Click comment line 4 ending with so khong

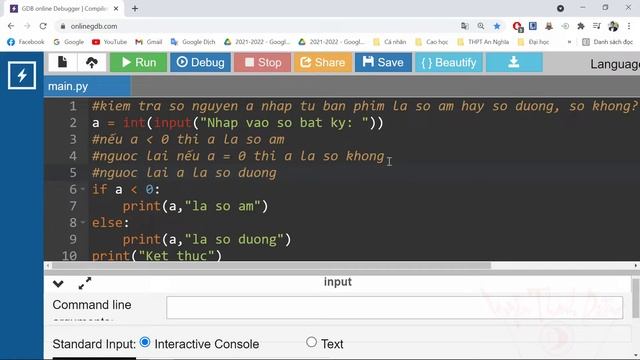238,156
